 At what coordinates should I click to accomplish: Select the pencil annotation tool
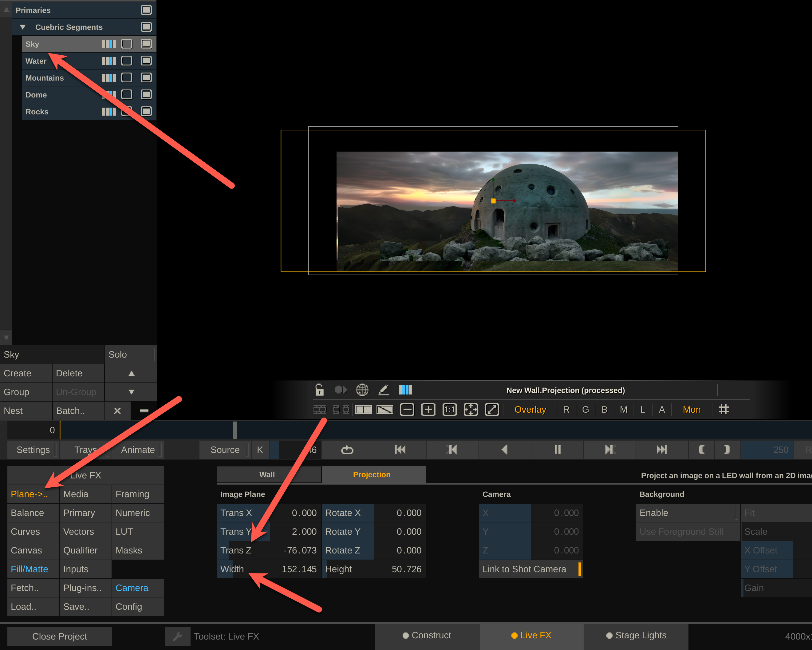383,390
